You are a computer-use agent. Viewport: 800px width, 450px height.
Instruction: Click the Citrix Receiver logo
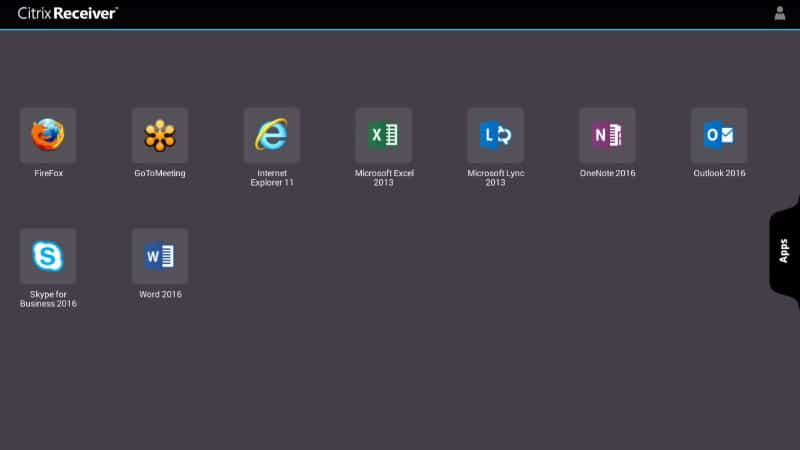tap(68, 13)
